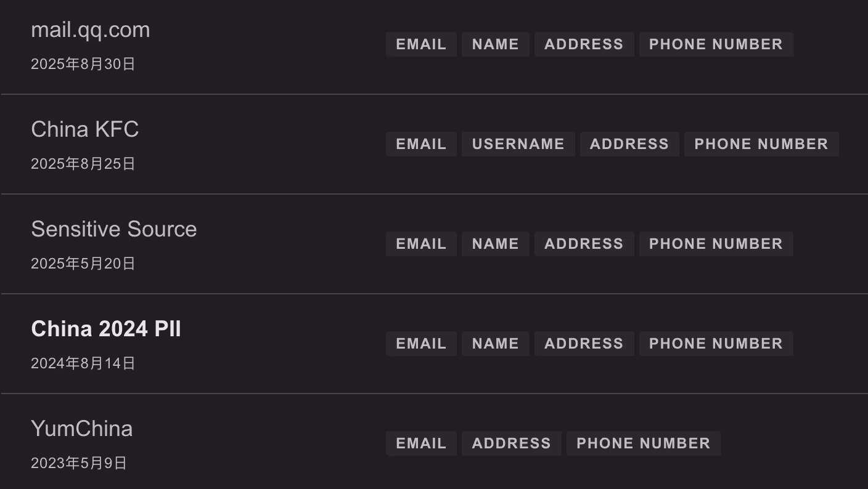Image resolution: width=868 pixels, height=489 pixels.
Task: Click the USERNAME tag for China KFC
Action: pyautogui.click(x=518, y=144)
